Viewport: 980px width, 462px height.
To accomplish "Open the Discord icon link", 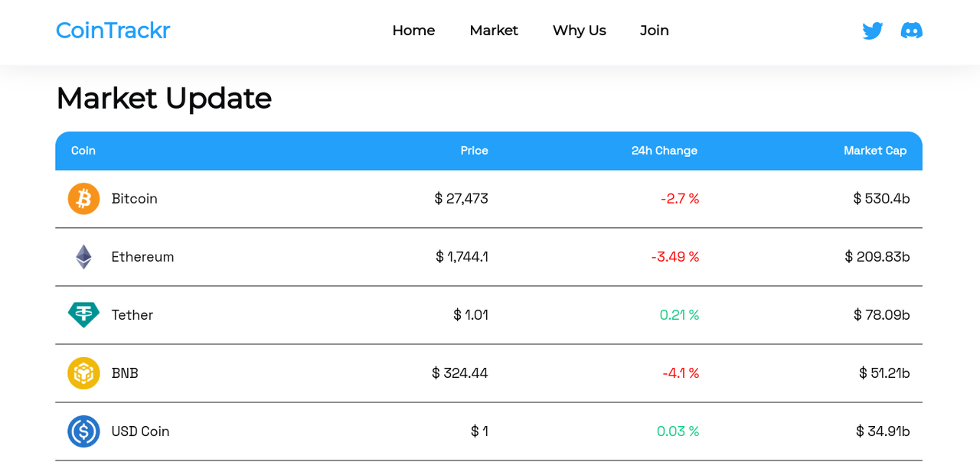I will point(911,31).
